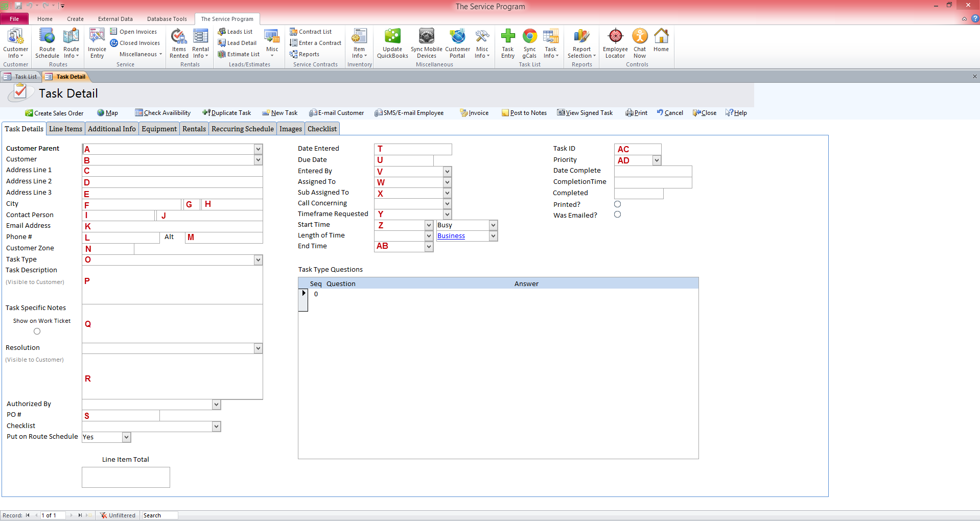980x521 pixels.
Task: Click the PO # input field
Action: (121, 416)
